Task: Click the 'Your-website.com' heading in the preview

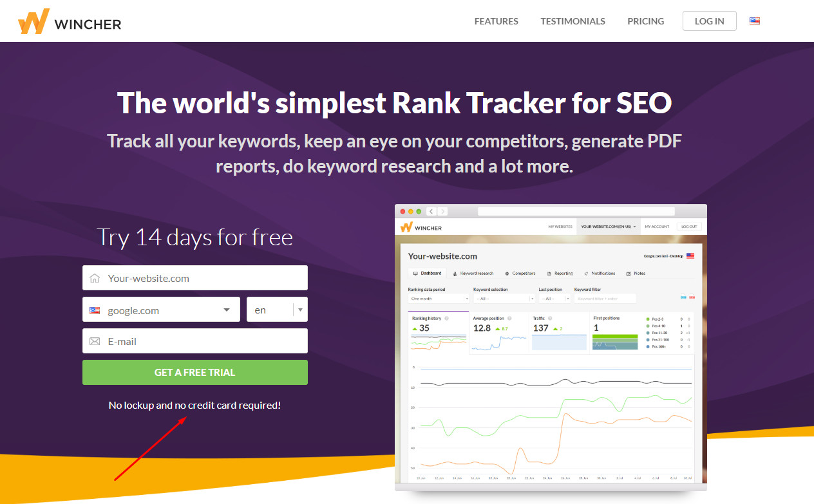Action: 443,256
